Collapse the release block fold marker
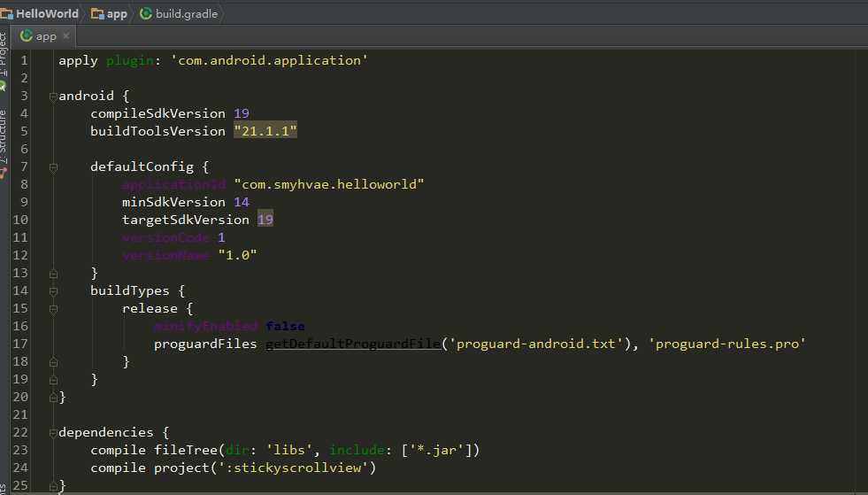This screenshot has width=868, height=495. click(53, 309)
